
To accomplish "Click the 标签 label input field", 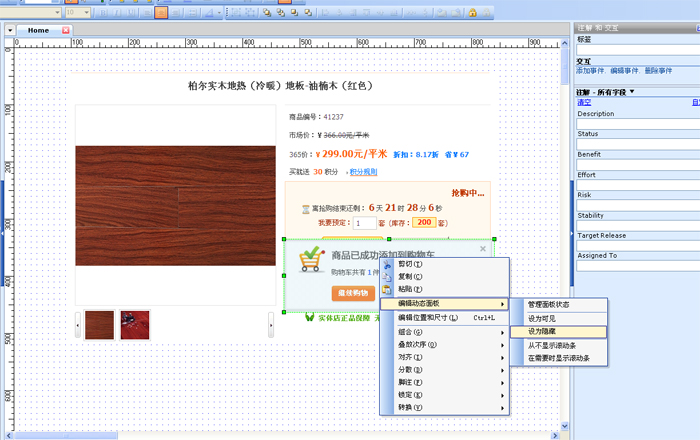I will pos(638,50).
